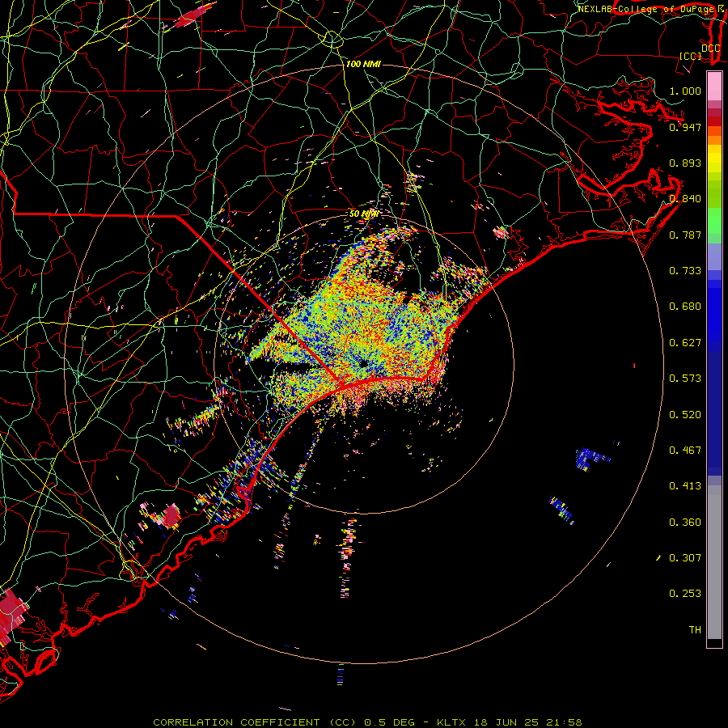This screenshot has width=728, height=728.
Task: Click the 0.893 legend value
Action: 685,163
